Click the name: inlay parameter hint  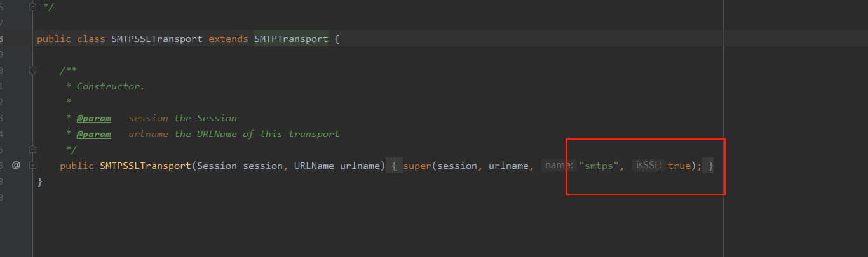(x=559, y=166)
